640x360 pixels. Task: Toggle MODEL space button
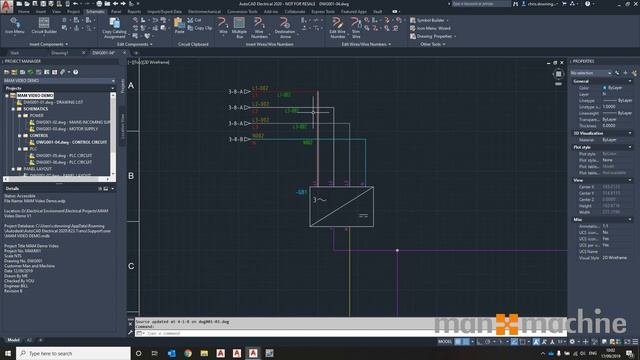445,342
